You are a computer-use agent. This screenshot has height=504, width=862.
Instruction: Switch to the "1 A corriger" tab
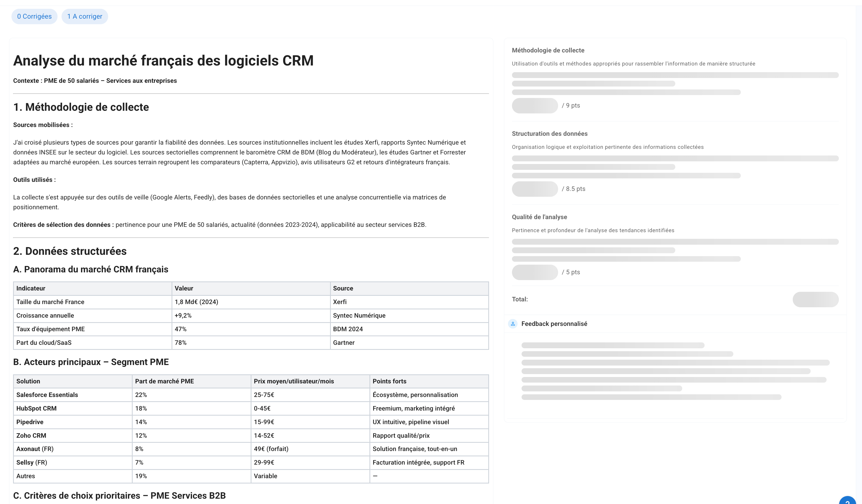[x=84, y=17]
